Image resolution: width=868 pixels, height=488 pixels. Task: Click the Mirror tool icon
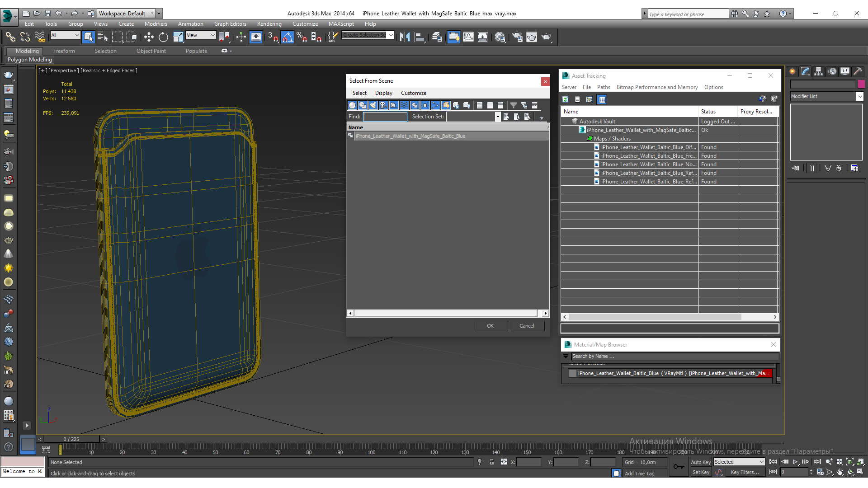pos(405,37)
